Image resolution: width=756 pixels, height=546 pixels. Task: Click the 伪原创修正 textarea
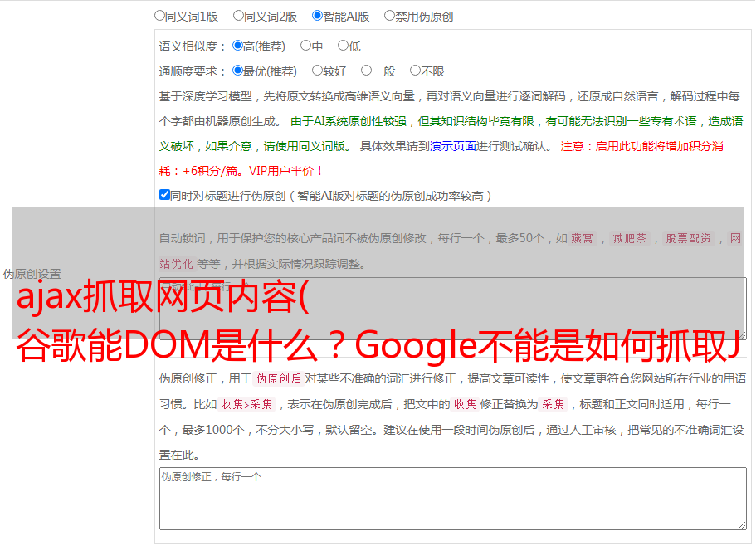click(x=453, y=499)
